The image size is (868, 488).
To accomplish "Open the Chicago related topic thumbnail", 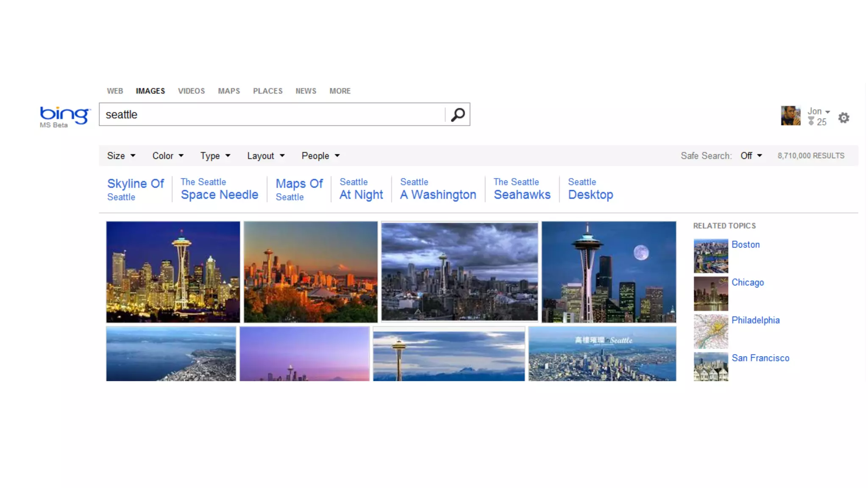I will coord(711,294).
